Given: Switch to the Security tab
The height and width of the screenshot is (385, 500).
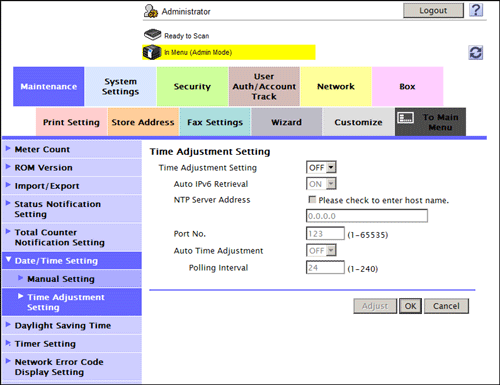Looking at the screenshot, I should click(x=192, y=86).
